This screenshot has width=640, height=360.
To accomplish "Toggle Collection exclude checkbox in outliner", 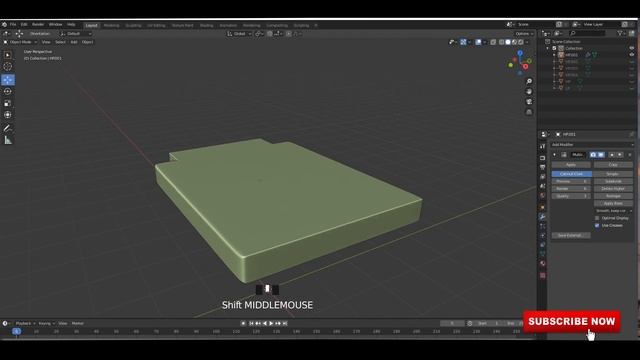I will (x=554, y=48).
